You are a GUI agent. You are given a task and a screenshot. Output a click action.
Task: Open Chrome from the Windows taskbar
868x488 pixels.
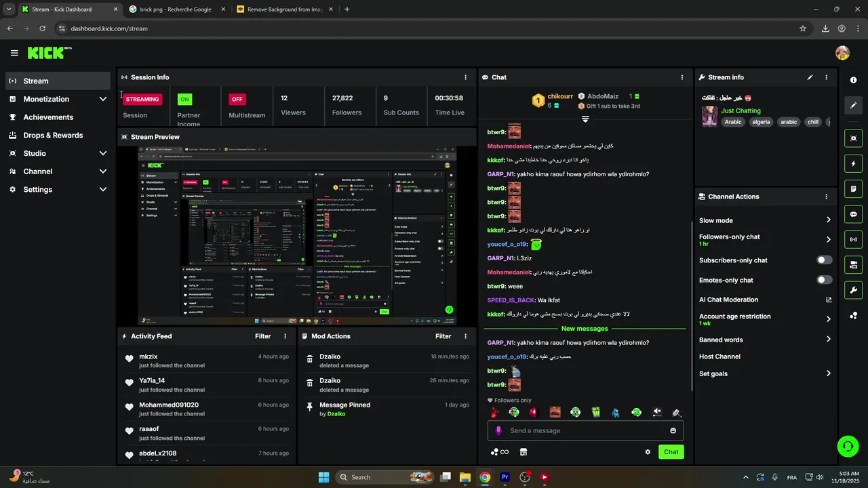(485, 477)
